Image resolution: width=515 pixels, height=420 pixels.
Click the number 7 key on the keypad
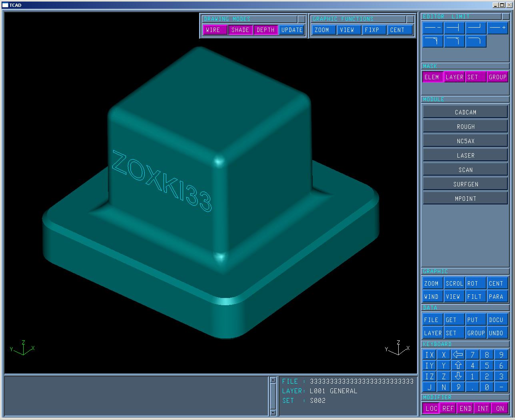[x=472, y=355]
